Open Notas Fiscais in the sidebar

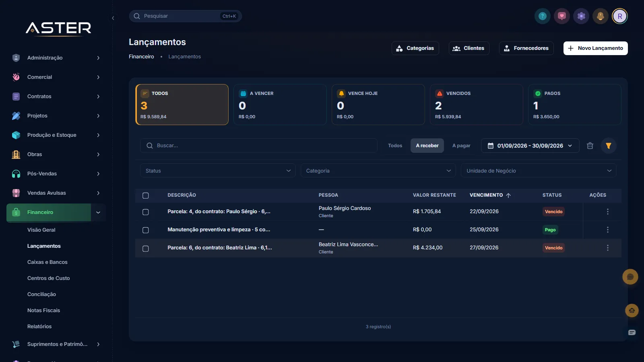point(43,311)
